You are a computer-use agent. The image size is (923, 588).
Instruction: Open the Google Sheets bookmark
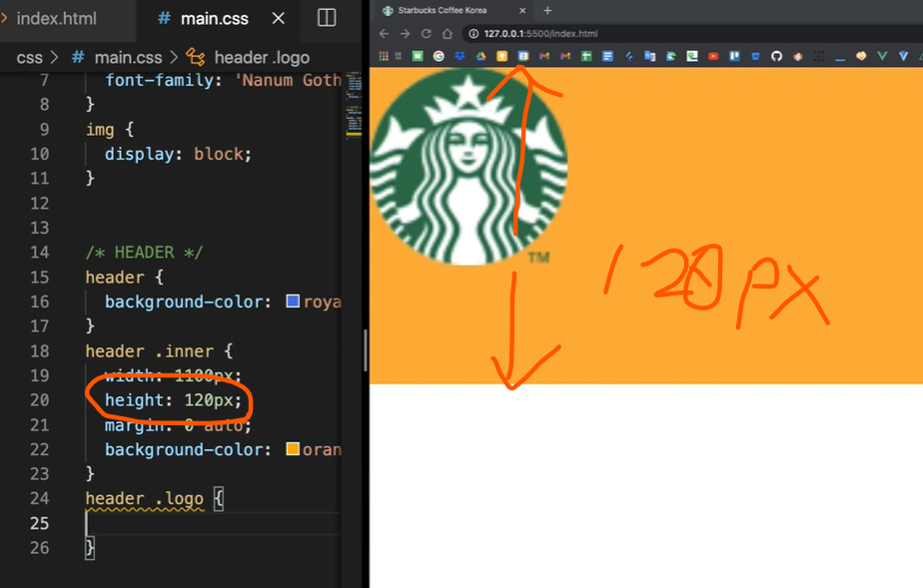point(586,56)
